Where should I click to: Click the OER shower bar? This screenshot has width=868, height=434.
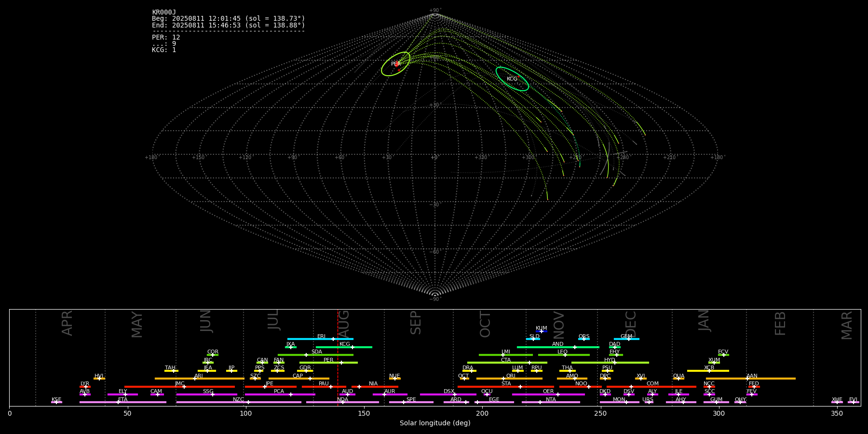[x=548, y=394]
